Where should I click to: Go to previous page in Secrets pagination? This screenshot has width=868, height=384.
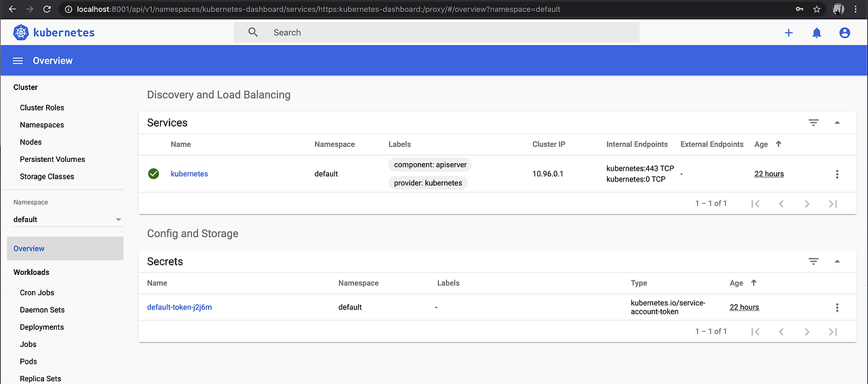pos(781,332)
